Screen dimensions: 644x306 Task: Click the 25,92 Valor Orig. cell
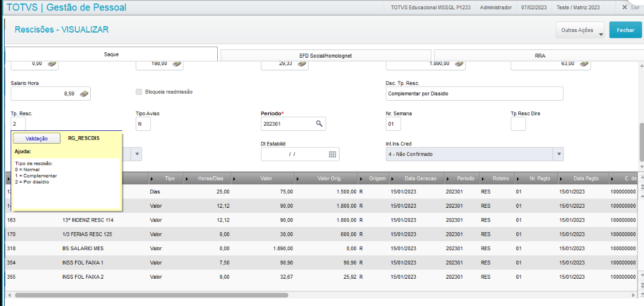(349, 277)
